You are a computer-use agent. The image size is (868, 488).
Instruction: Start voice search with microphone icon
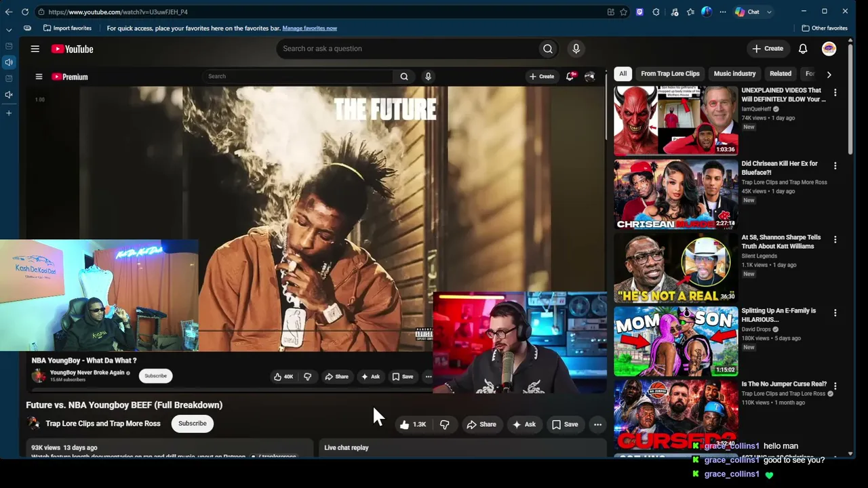click(576, 49)
